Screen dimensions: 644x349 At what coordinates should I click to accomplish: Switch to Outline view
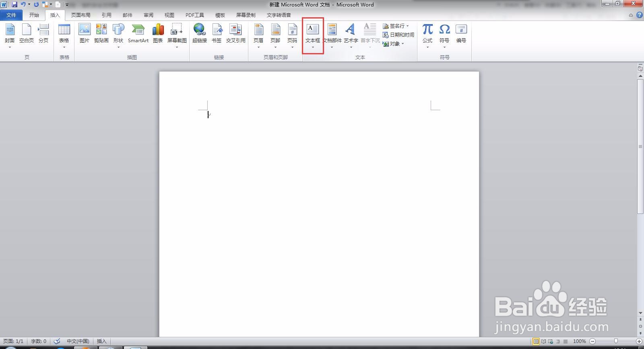click(558, 341)
